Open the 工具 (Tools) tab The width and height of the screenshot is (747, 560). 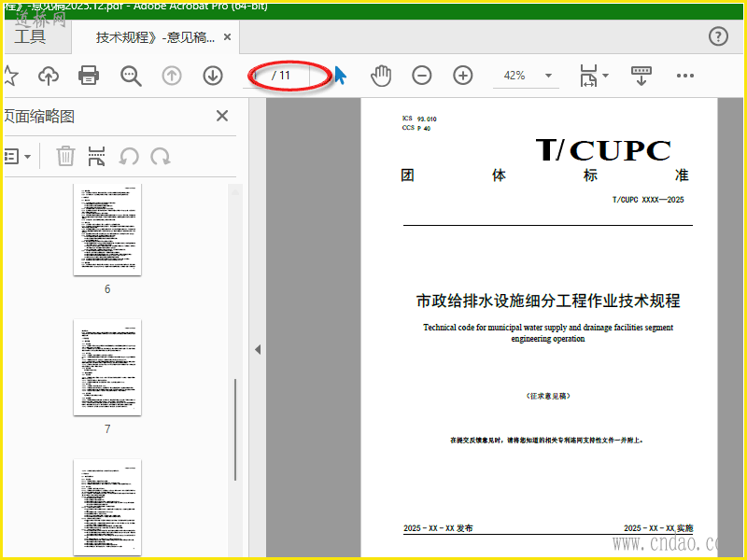30,36
